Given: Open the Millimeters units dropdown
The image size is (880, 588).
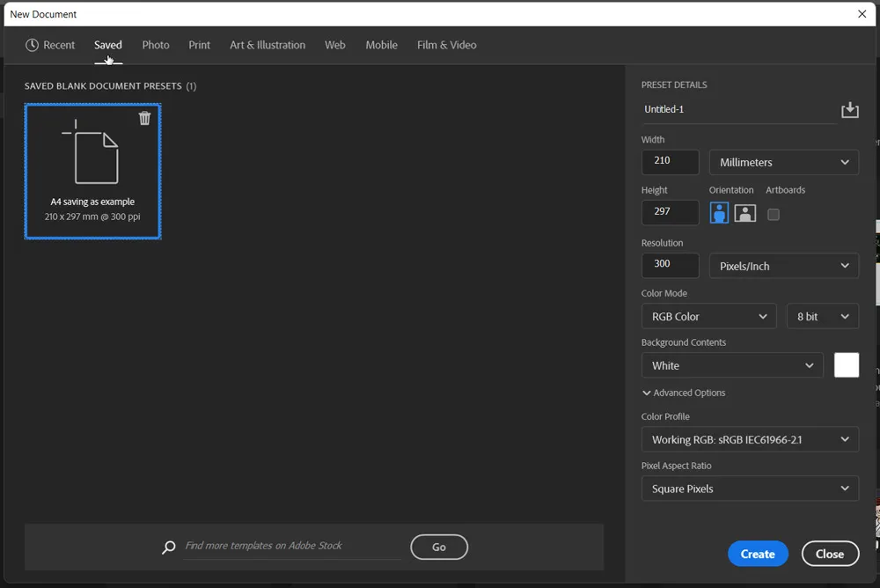Looking at the screenshot, I should point(783,162).
